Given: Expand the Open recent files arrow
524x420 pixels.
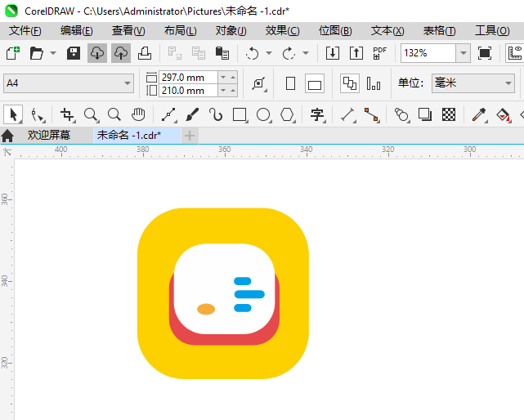Looking at the screenshot, I should (x=53, y=53).
